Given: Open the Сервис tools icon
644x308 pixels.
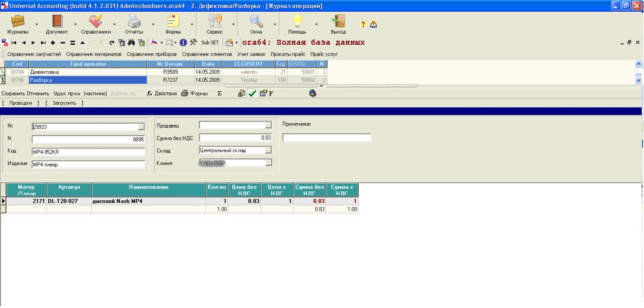Looking at the screenshot, I should 215,21.
